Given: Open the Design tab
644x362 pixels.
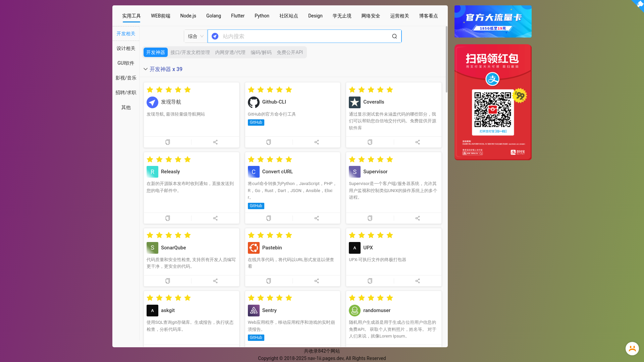Looking at the screenshot, I should [315, 16].
